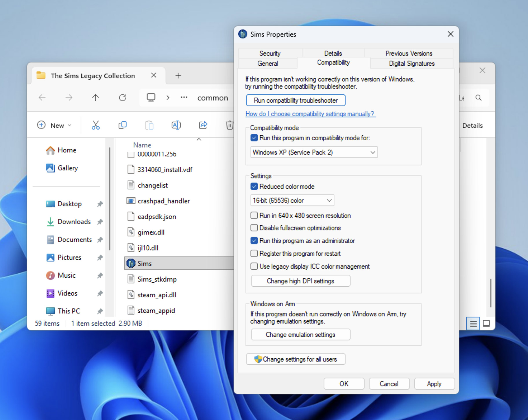
Task: Close The Sims Legacy Collection tab
Action: (x=154, y=75)
